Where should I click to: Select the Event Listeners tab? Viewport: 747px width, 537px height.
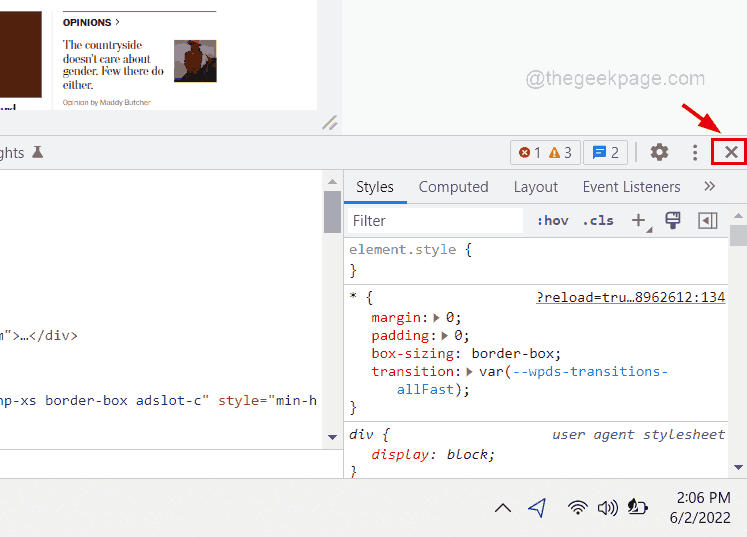(x=631, y=187)
